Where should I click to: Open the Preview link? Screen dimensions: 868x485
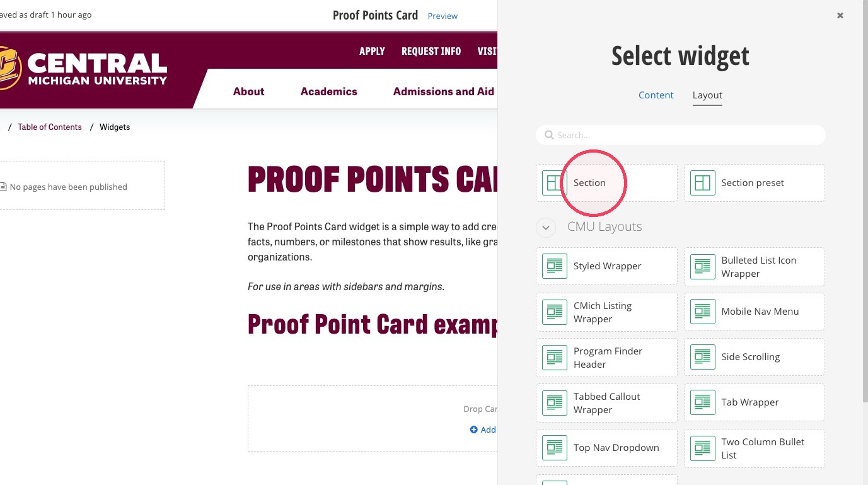tap(443, 16)
